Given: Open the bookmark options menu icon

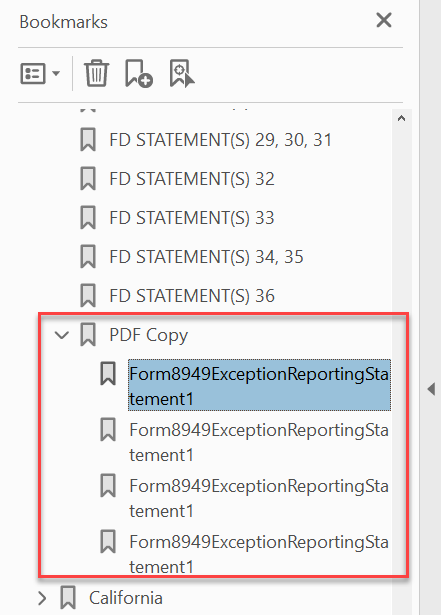Looking at the screenshot, I should [33, 73].
